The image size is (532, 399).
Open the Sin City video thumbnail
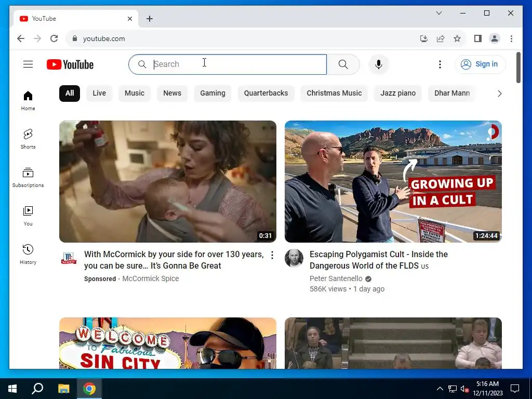pos(168,343)
